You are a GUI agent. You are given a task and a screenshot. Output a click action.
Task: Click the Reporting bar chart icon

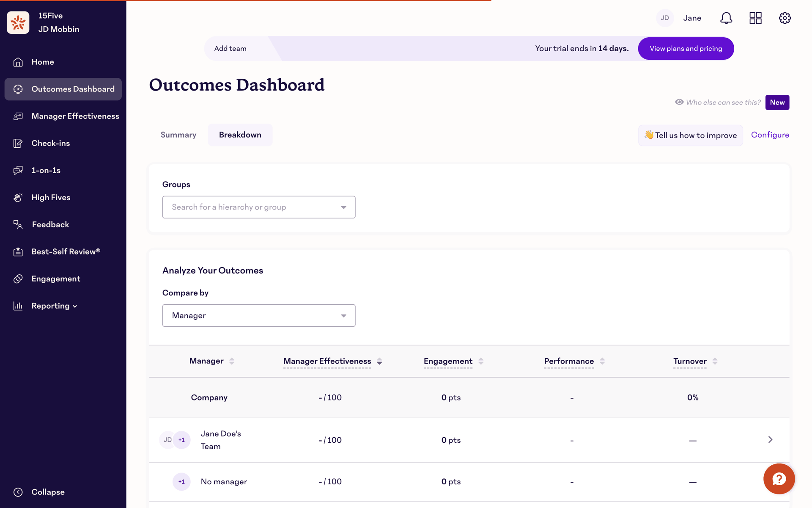pos(18,306)
